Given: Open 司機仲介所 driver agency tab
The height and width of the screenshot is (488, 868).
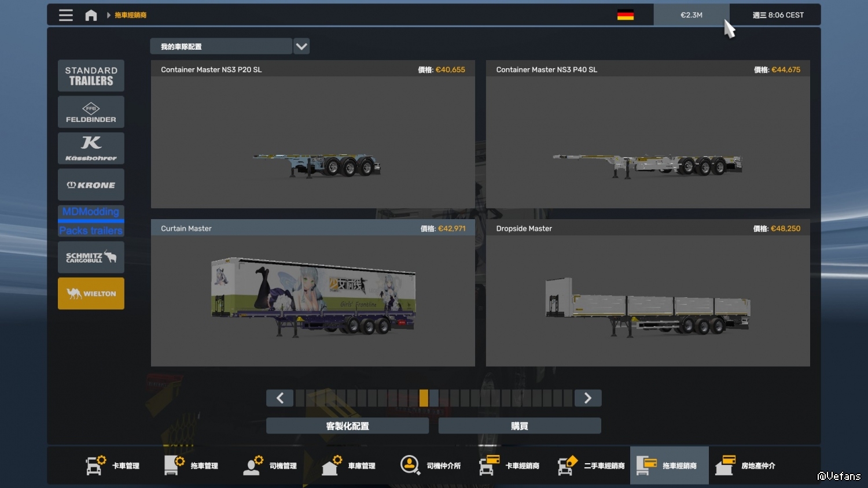Looking at the screenshot, I should pyautogui.click(x=430, y=465).
